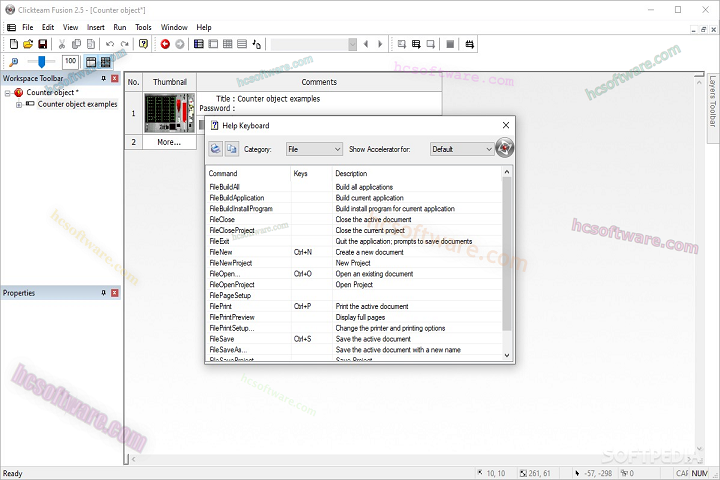Collapse the Counter object tree node
The height and width of the screenshot is (480, 720).
[7, 93]
